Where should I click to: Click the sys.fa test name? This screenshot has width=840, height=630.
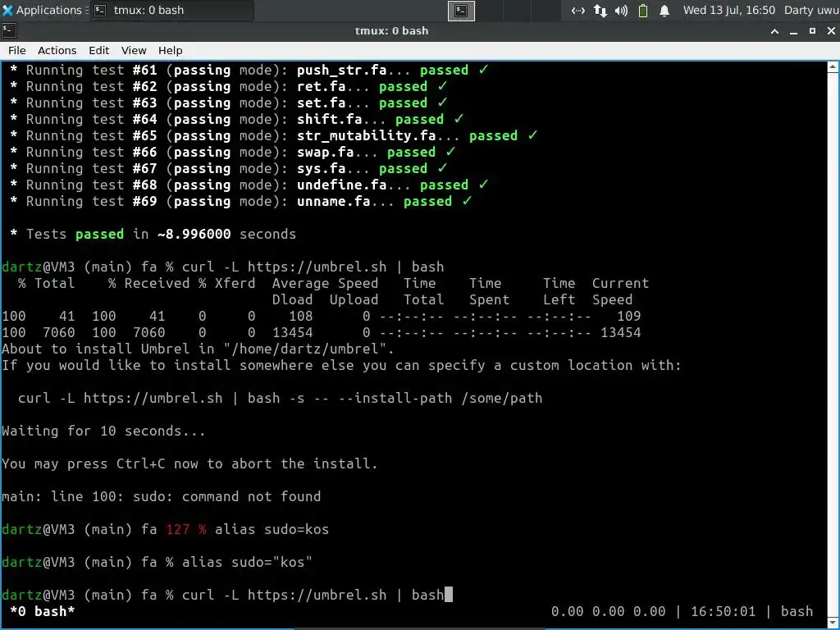click(321, 169)
